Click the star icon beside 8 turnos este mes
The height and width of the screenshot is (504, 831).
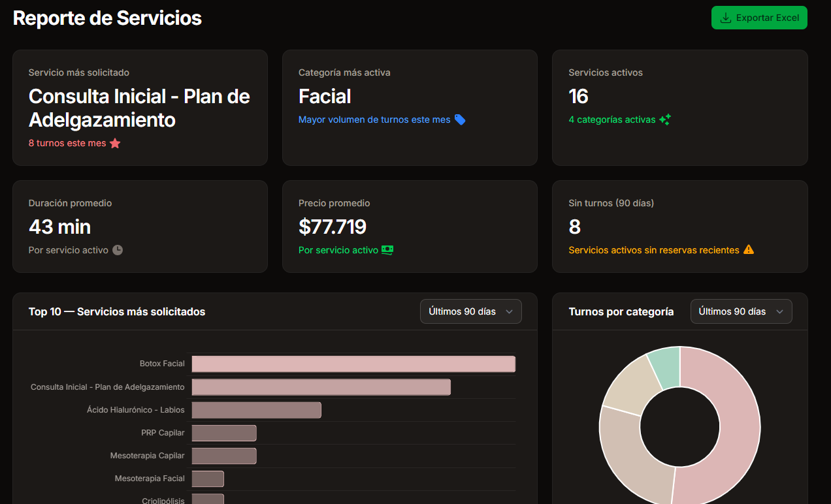tap(115, 143)
